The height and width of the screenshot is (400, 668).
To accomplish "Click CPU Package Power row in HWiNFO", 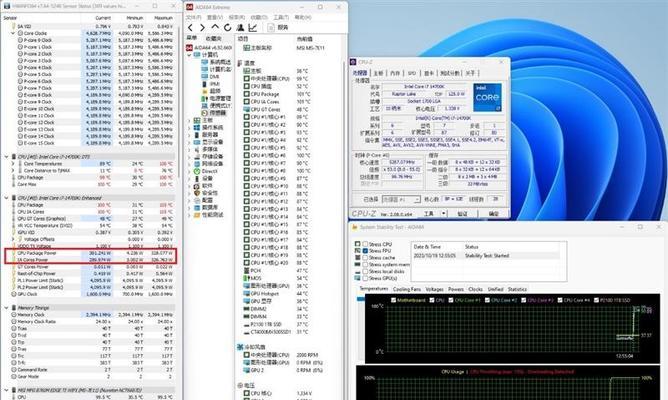I will (90, 253).
